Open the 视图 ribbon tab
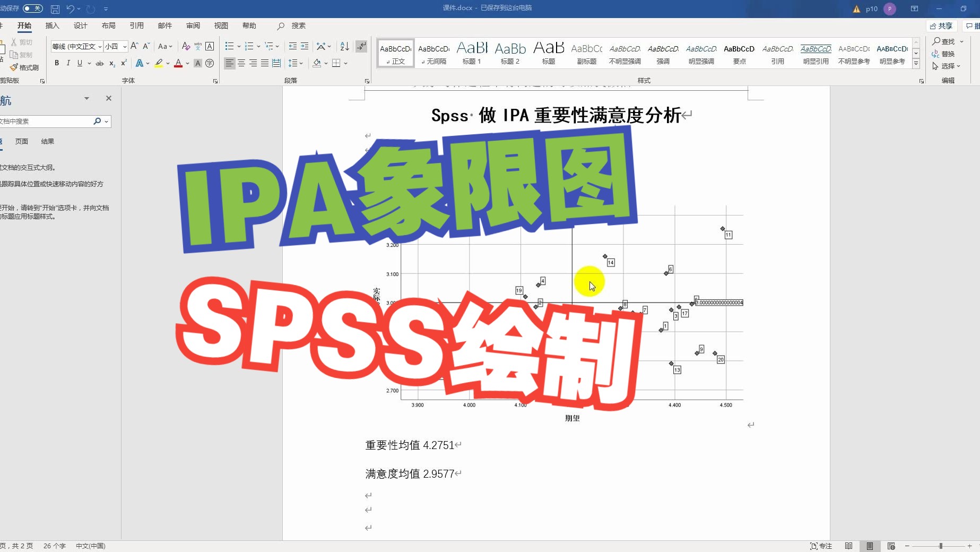The width and height of the screenshot is (980, 552). coord(221,25)
